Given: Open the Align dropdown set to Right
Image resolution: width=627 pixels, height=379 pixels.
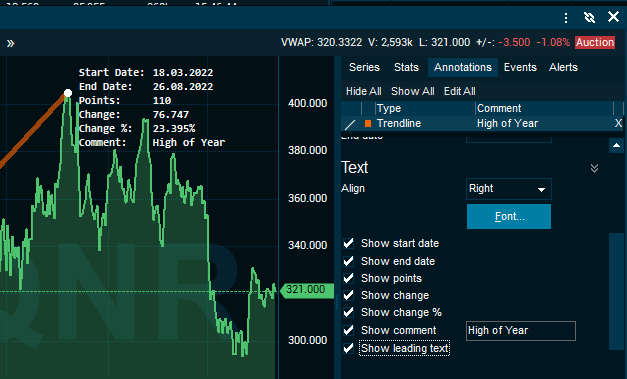Looking at the screenshot, I should point(509,189).
